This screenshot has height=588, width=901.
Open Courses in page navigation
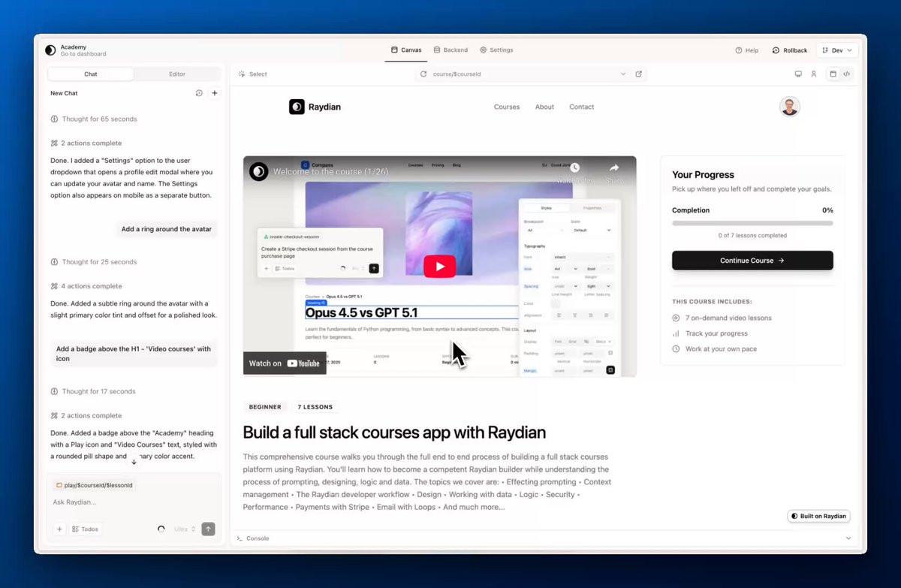507,107
